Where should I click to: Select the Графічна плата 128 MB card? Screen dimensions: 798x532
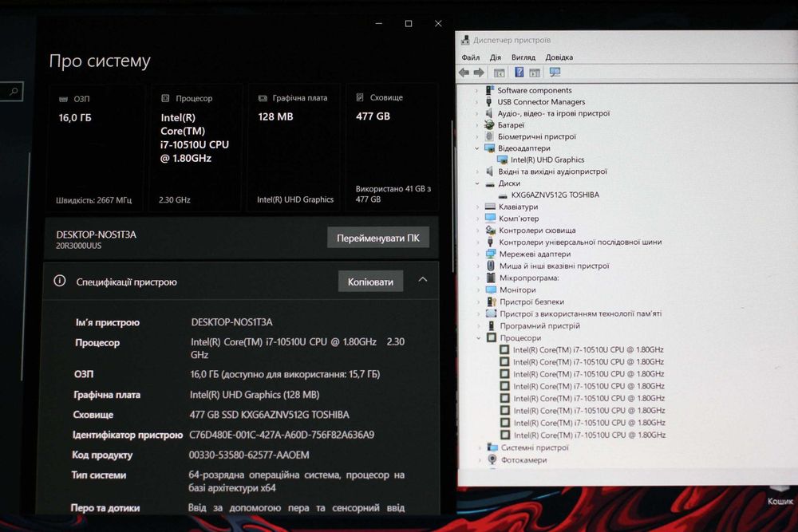(x=294, y=148)
